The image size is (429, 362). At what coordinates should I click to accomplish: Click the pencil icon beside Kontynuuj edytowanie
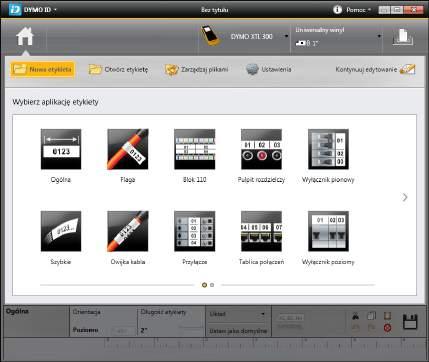tap(407, 69)
